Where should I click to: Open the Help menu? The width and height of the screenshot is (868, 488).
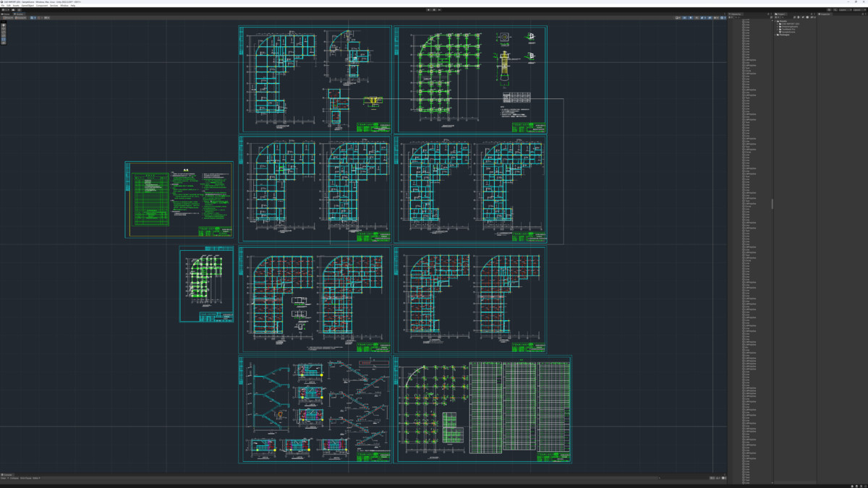(x=72, y=6)
